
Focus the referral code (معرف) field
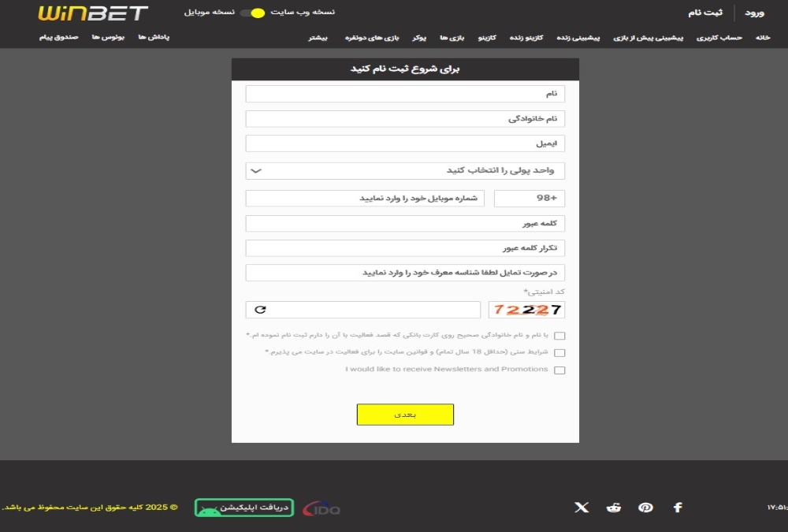pos(405,273)
